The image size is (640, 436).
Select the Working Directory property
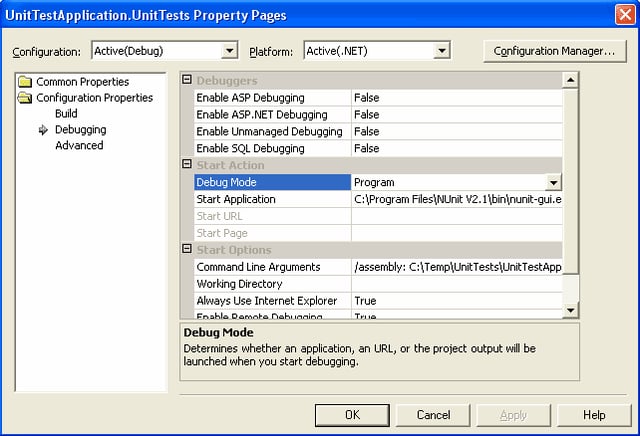tap(272, 284)
